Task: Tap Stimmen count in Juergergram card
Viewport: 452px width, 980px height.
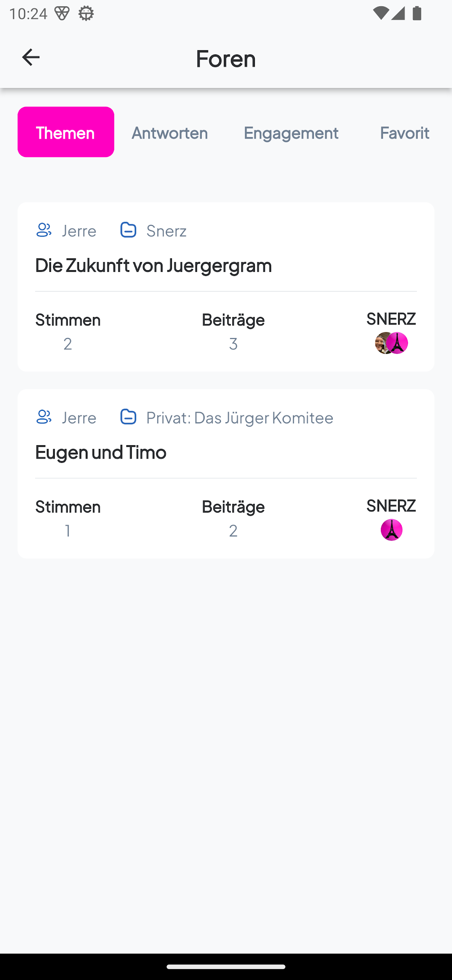Action: pyautogui.click(x=68, y=343)
